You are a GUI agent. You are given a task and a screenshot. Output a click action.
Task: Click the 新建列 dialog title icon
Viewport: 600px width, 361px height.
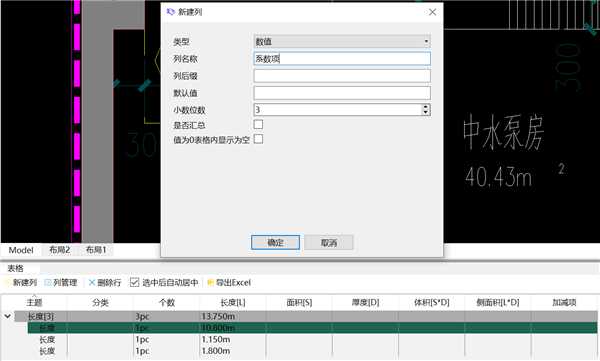171,12
